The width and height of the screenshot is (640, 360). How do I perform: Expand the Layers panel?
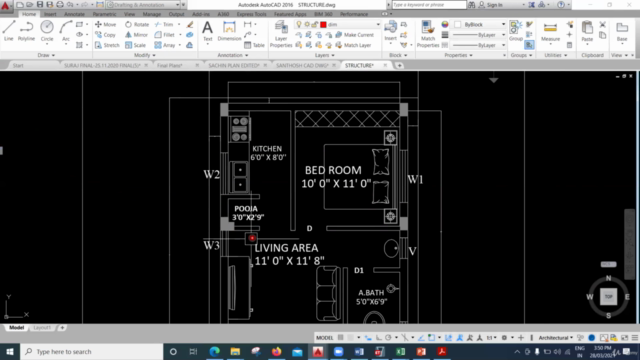point(325,55)
